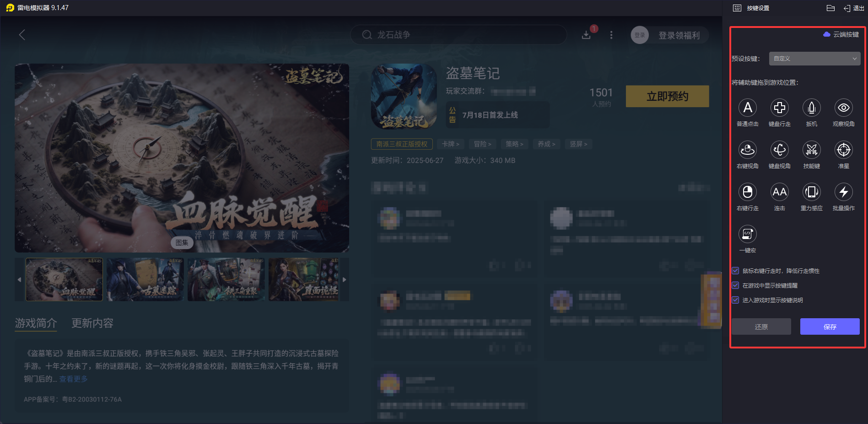Open the 策略 > category tag
Screen dimensions: 868x424
514,144
